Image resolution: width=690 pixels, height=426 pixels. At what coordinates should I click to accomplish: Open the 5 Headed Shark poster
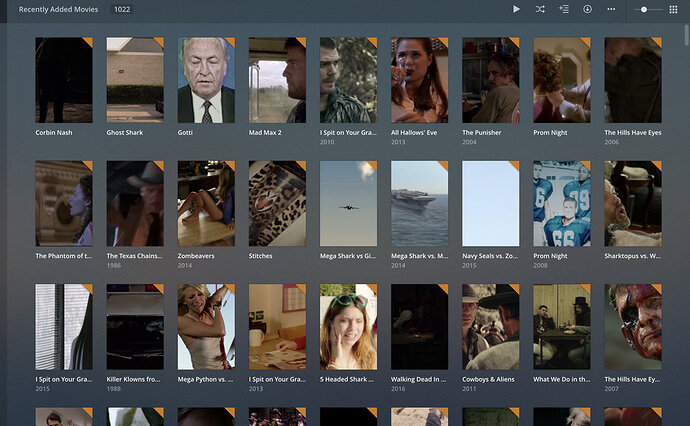point(349,327)
